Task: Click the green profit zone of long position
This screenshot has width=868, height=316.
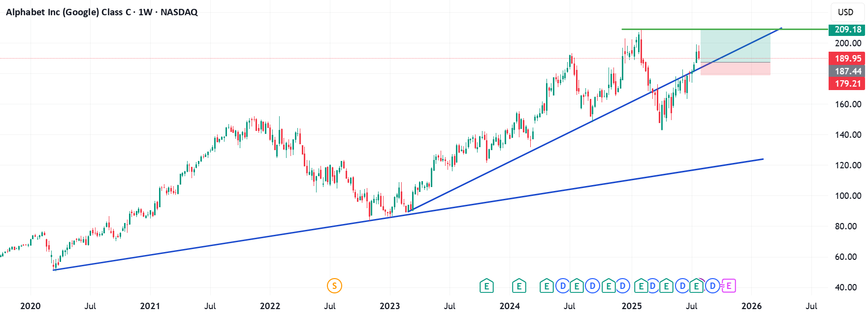Action: 736,46
